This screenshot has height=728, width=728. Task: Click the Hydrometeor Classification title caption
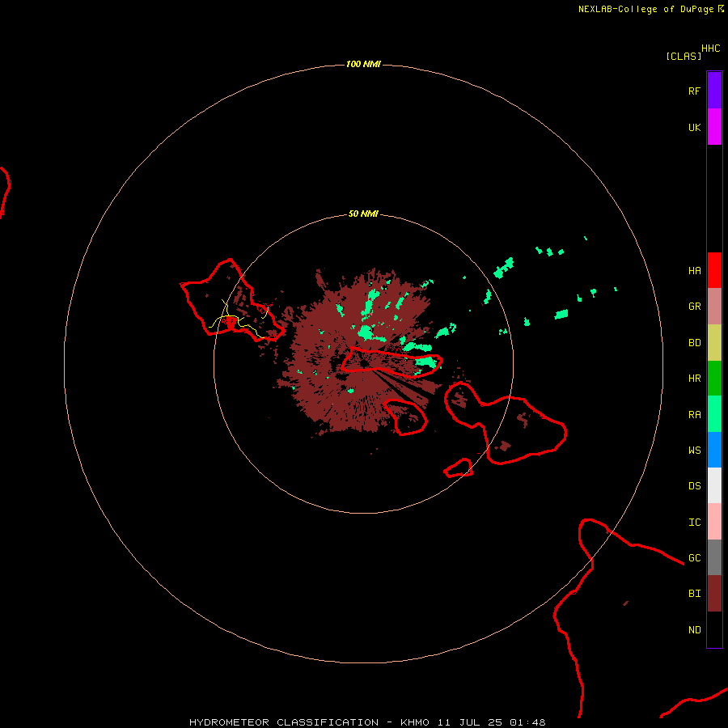pos(284,722)
